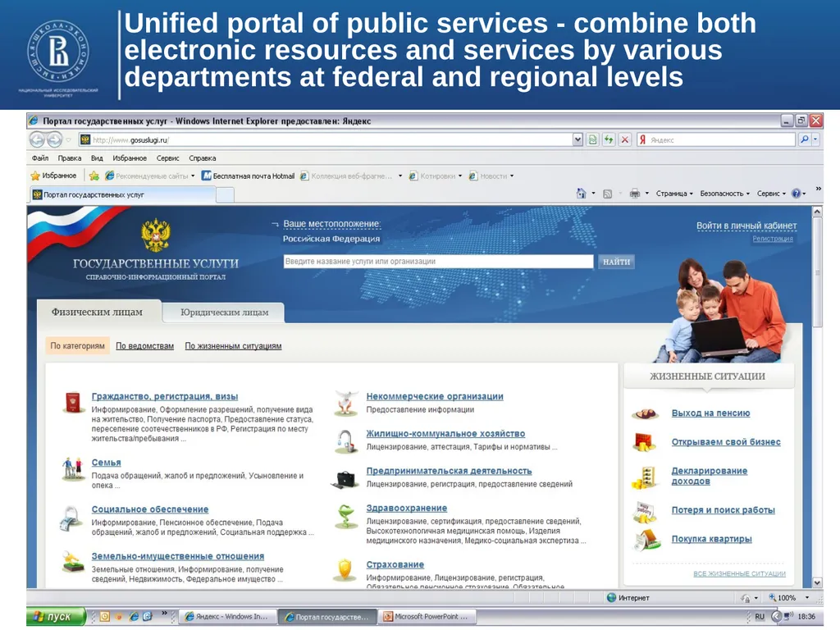
Task: Click the money icon beside Социальное обеспечение
Action: pos(70,518)
